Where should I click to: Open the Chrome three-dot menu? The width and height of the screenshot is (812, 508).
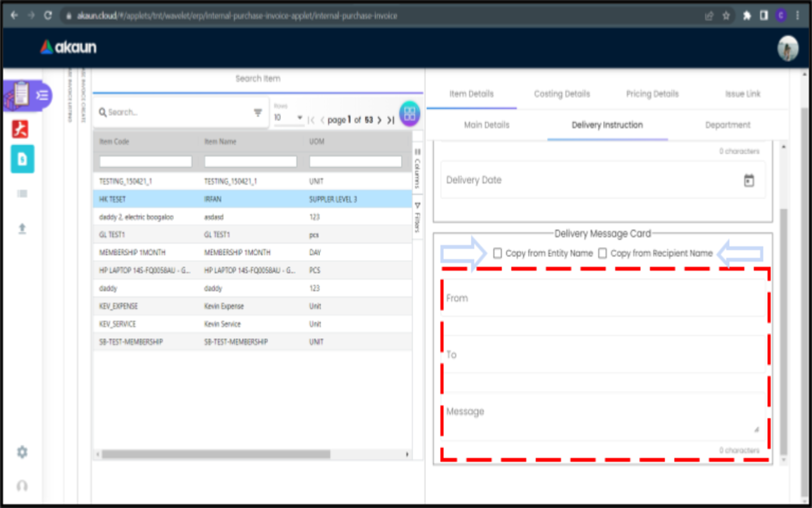click(x=797, y=16)
